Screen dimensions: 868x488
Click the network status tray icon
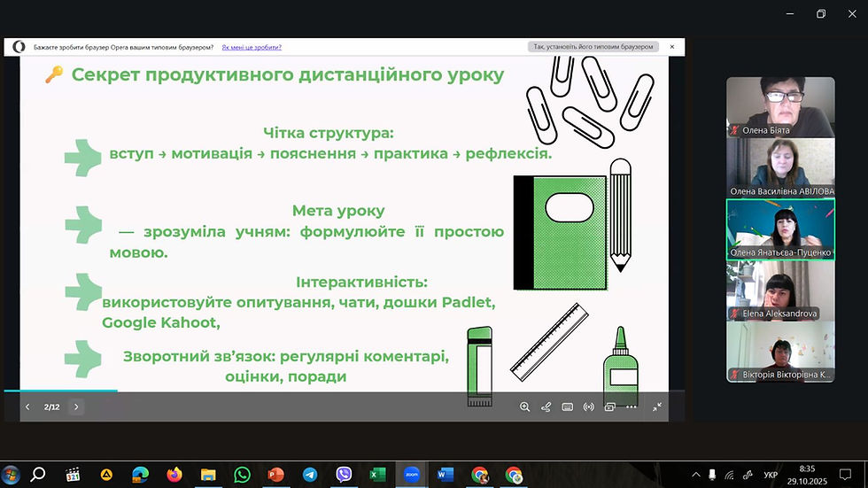coord(730,475)
